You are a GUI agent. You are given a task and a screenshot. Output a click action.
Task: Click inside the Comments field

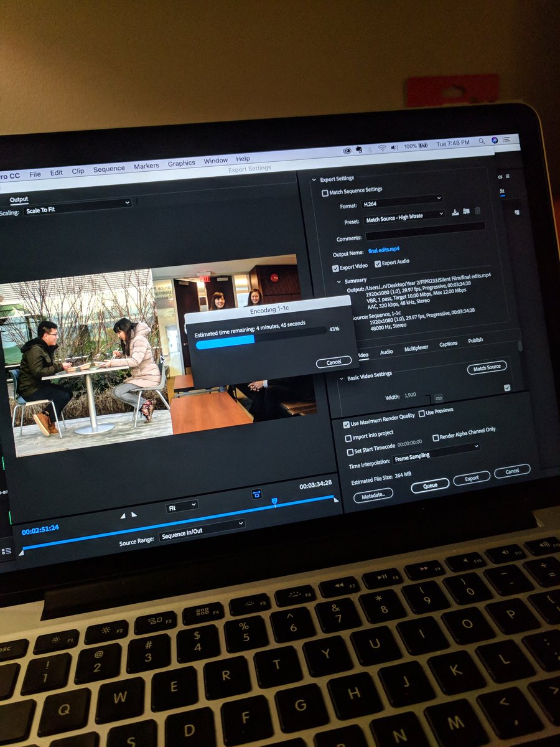pyautogui.click(x=425, y=232)
